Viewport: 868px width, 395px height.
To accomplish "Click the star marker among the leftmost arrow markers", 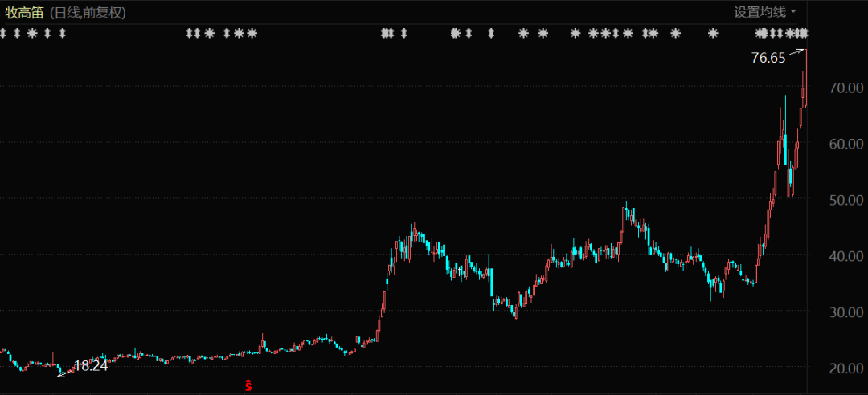I will [32, 34].
